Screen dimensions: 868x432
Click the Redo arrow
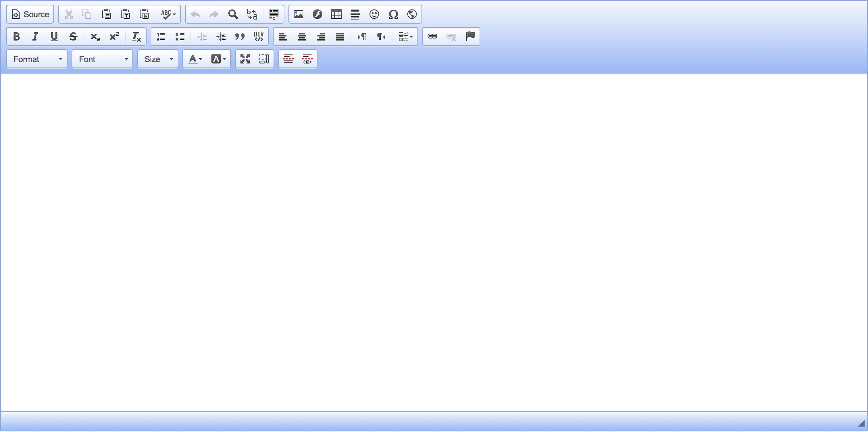[214, 14]
